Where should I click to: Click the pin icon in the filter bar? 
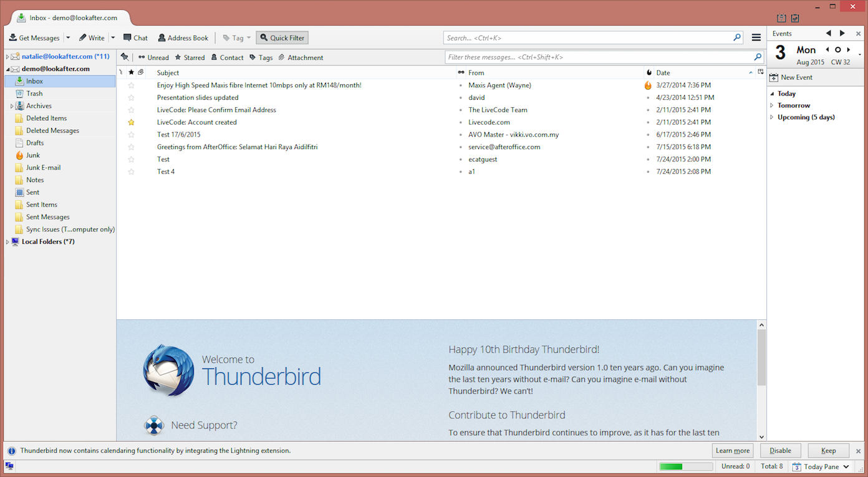coord(125,57)
